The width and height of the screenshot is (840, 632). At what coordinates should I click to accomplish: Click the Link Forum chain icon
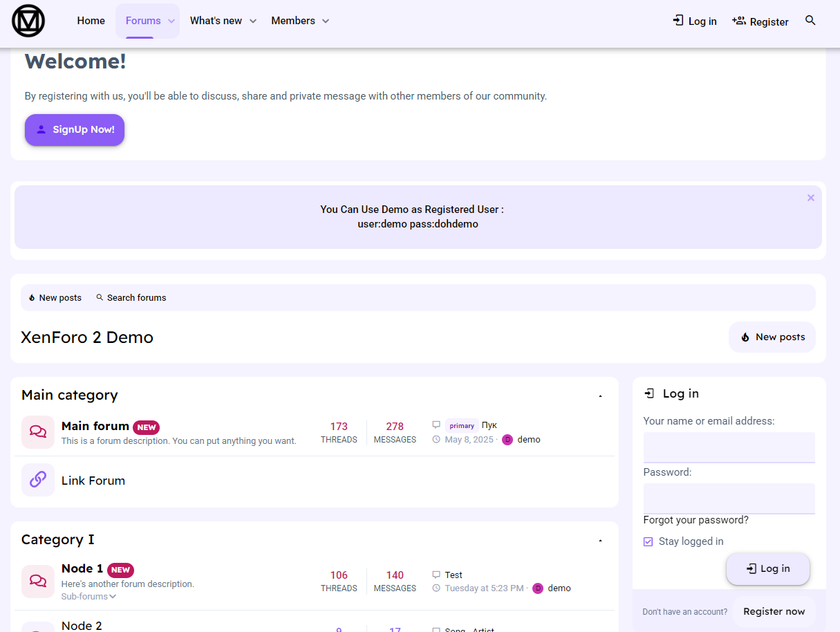pyautogui.click(x=38, y=480)
